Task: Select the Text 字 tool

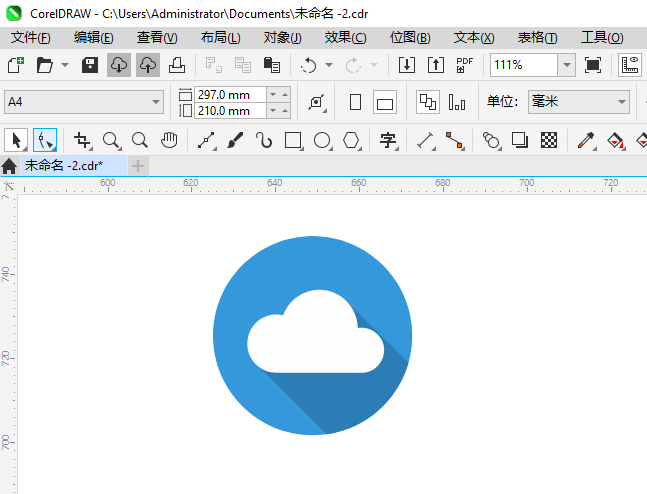Action: point(388,140)
